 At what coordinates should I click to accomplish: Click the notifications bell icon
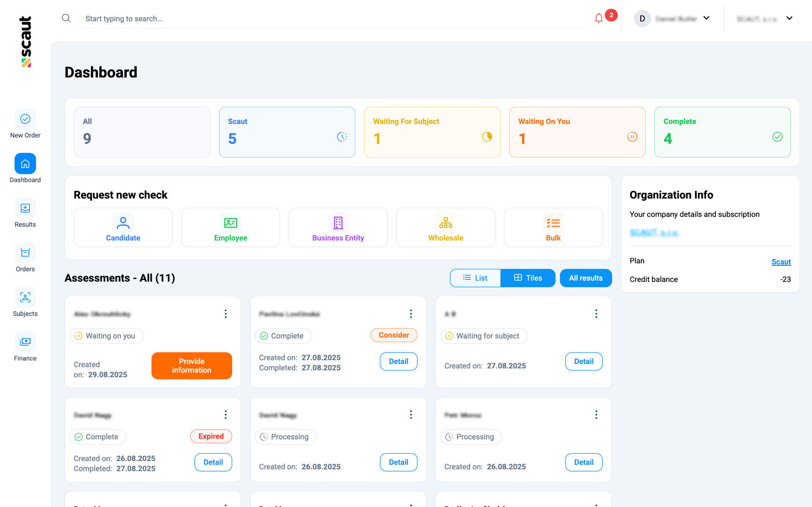coord(599,18)
